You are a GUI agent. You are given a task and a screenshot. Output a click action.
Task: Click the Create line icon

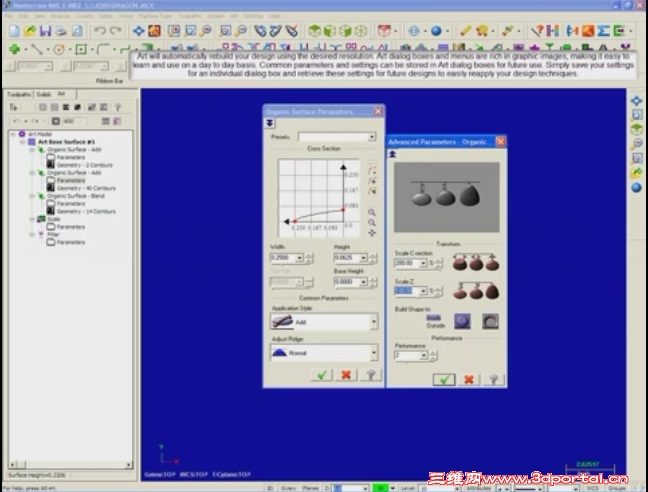coord(37,49)
